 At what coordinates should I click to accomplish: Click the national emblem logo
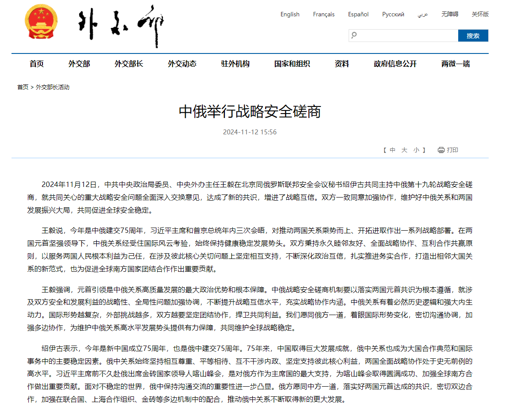(41, 23)
